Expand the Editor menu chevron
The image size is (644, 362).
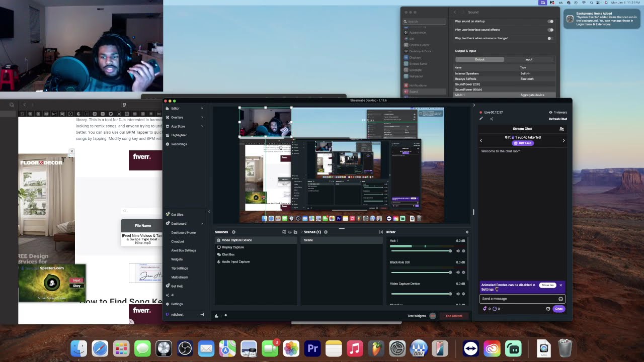[202, 109]
